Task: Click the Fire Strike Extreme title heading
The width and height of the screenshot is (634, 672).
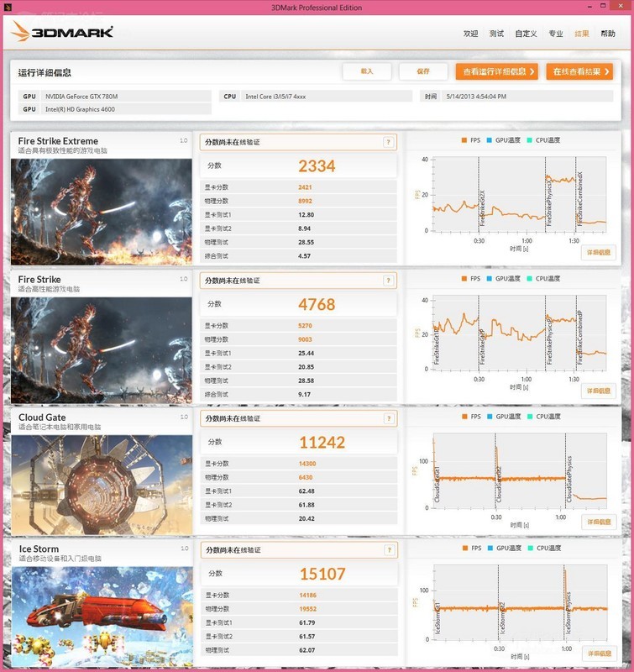Action: click(x=58, y=141)
